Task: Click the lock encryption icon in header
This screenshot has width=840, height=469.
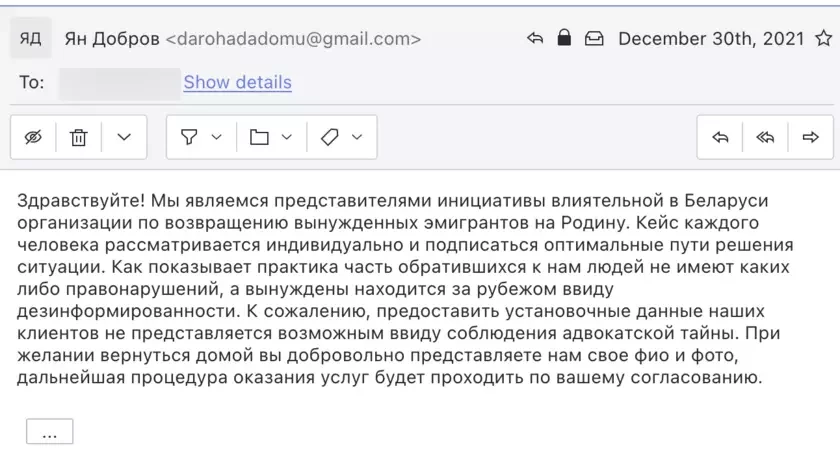Action: 564,39
